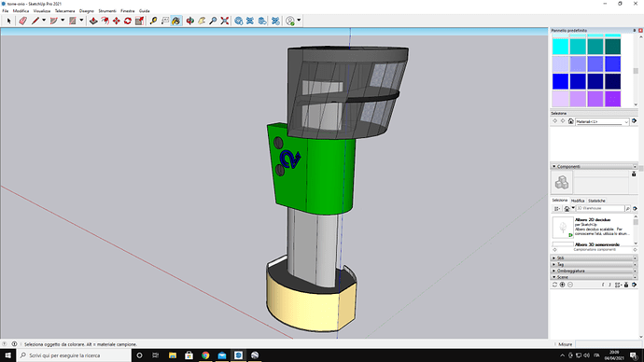The image size is (644, 362).
Task: Click the back arrow in Materials panel
Action: [555, 121]
